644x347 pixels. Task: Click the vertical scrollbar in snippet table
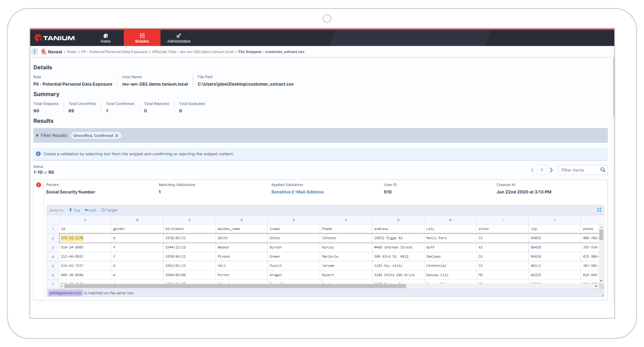[601, 234]
